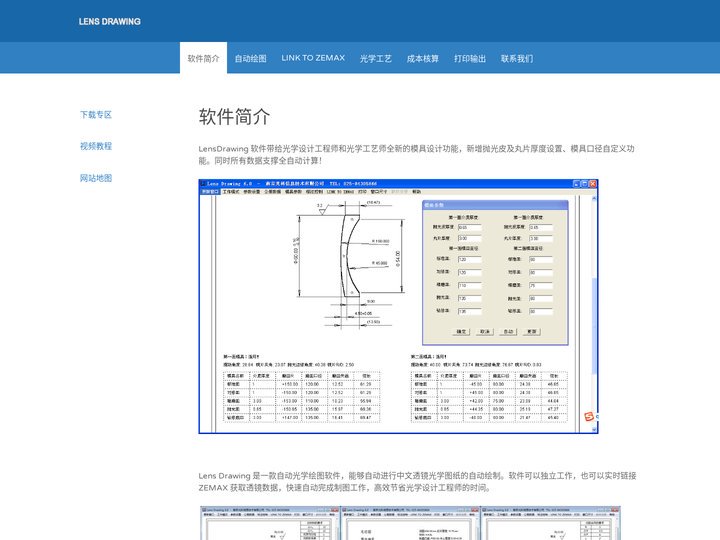
Task: Select the 软件简介 navigation tab
Action: [203, 58]
